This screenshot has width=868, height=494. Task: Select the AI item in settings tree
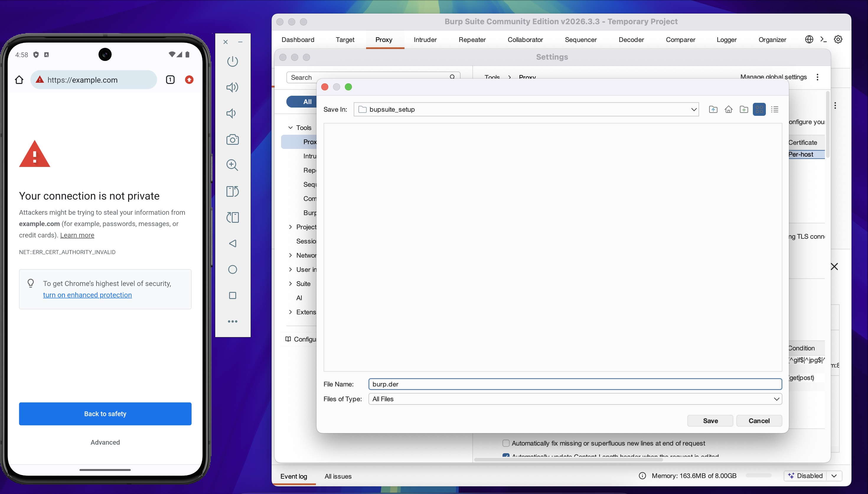point(299,298)
